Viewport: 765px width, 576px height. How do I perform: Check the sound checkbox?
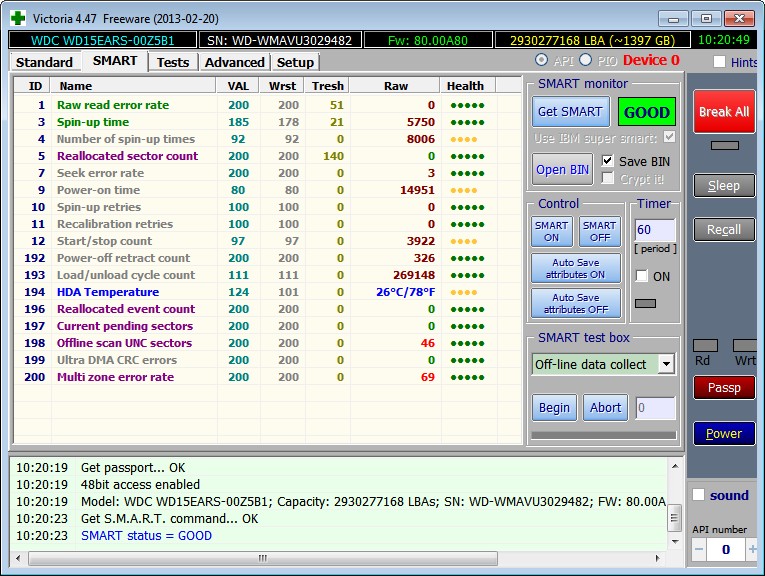tap(699, 495)
